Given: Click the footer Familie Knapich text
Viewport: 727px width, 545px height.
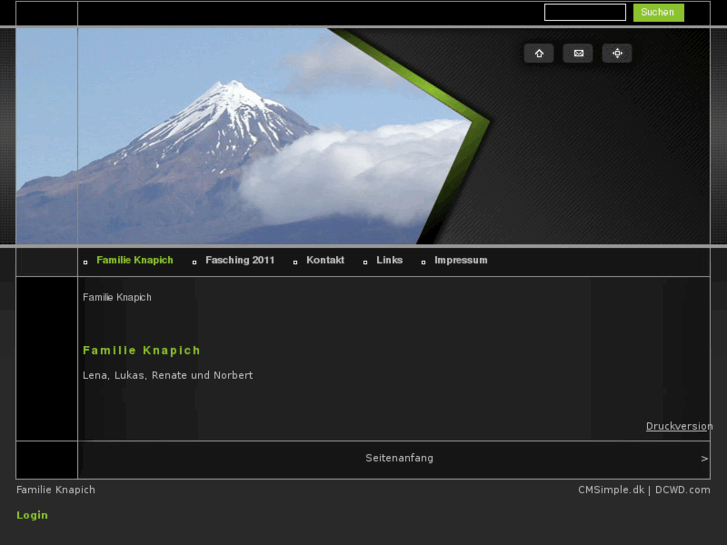Looking at the screenshot, I should (56, 490).
